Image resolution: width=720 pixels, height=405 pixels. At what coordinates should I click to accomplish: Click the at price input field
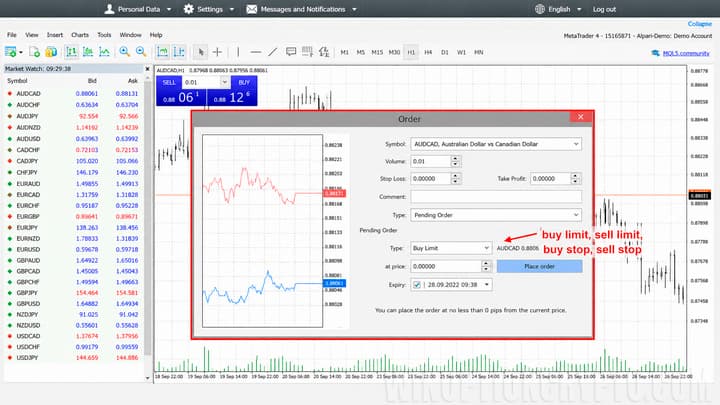446,266
